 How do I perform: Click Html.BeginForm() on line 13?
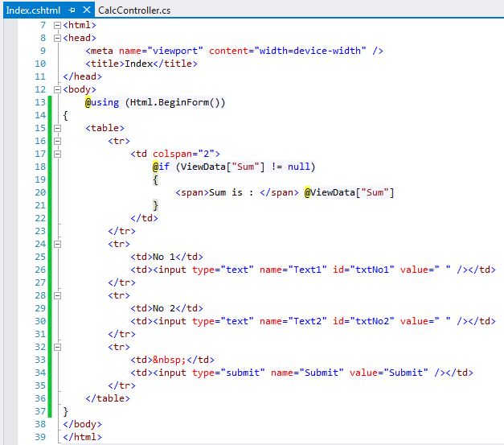175,102
